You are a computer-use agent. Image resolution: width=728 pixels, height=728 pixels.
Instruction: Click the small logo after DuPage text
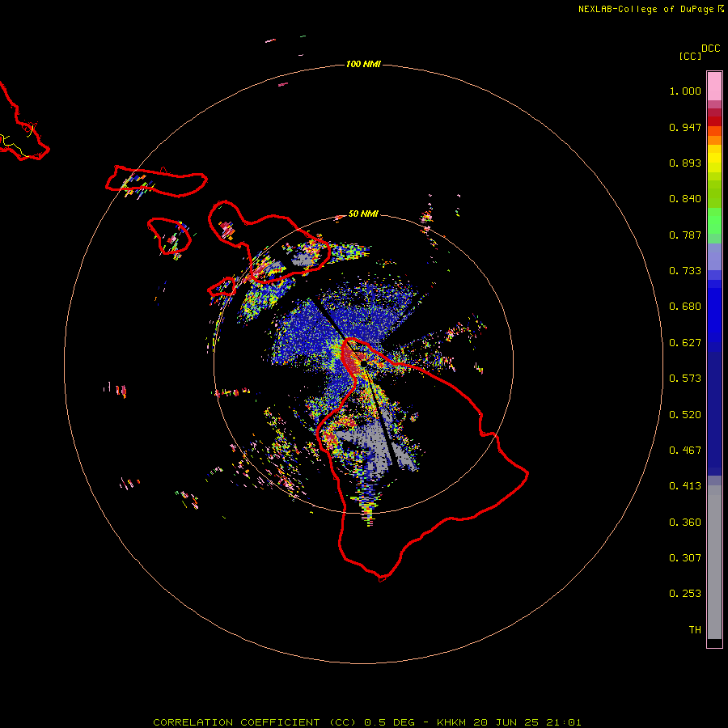click(721, 9)
